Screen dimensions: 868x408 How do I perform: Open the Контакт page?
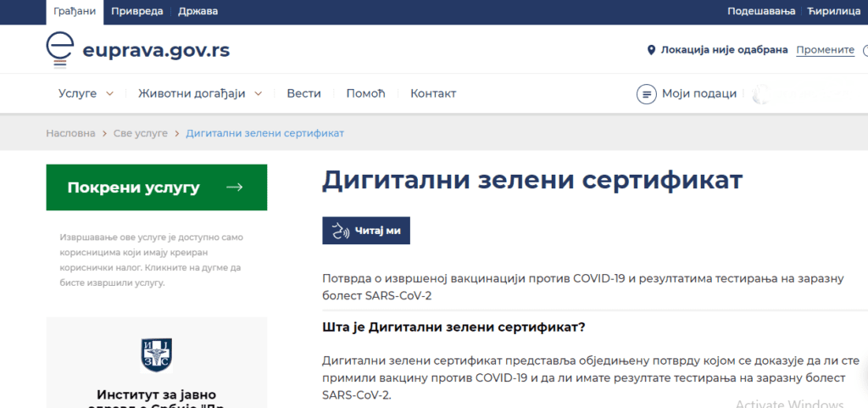coord(433,93)
